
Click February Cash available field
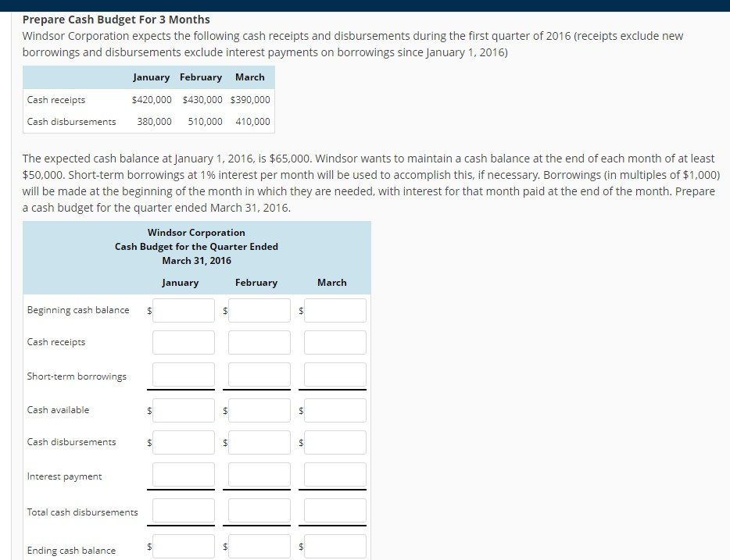pyautogui.click(x=259, y=410)
